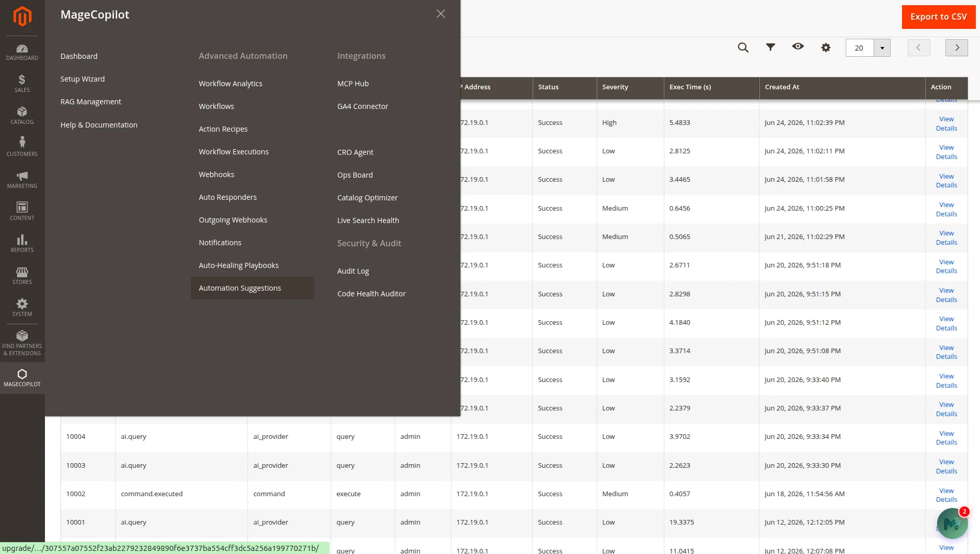The image size is (980, 554).
Task: Open the Stores sidebar section
Action: [x=22, y=276]
